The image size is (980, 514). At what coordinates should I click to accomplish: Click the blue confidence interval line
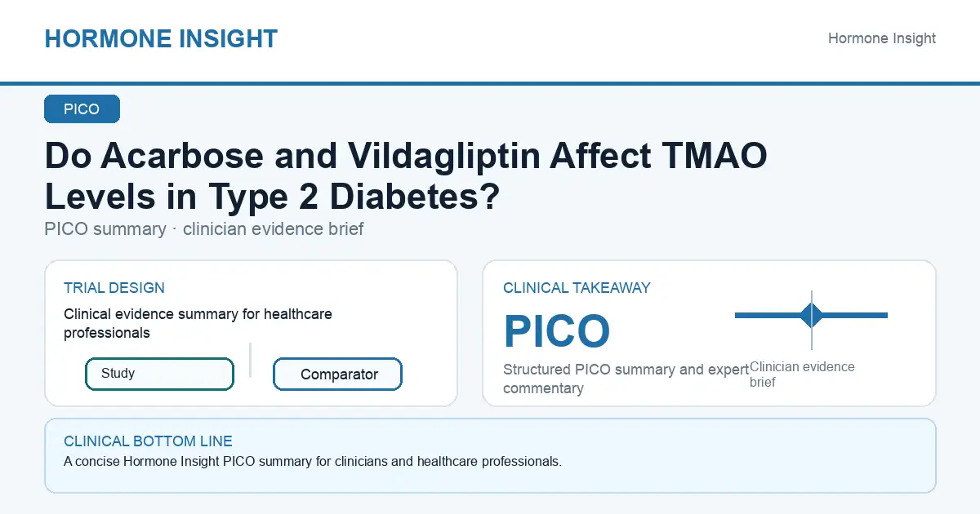[x=811, y=315]
